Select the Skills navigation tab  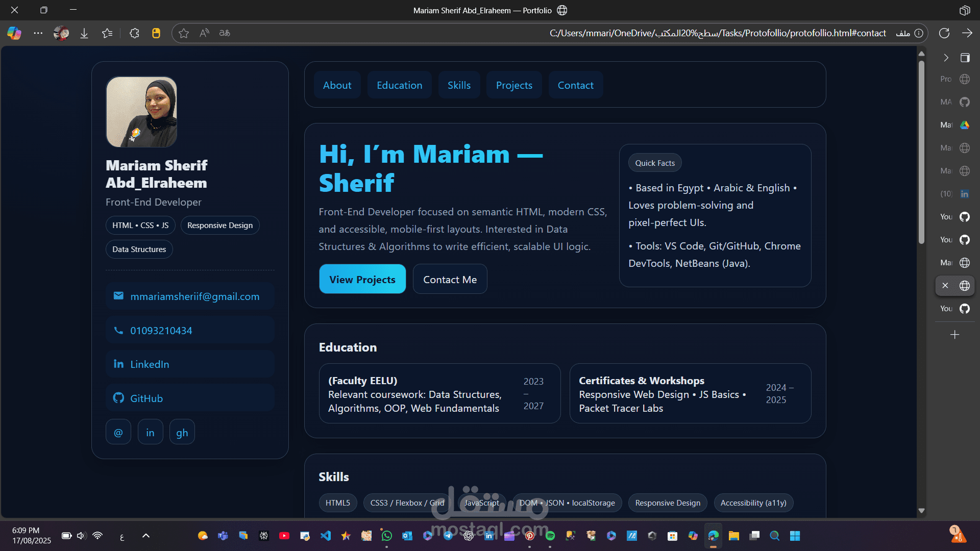point(459,85)
